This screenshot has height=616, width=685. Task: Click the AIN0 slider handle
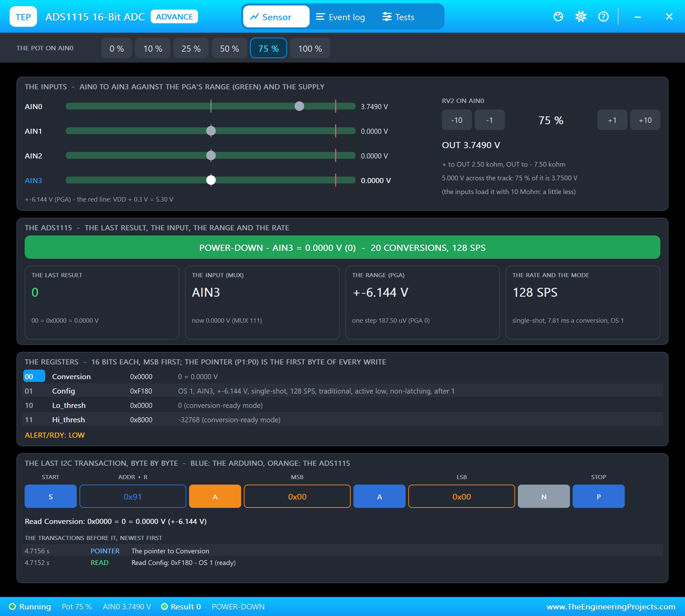(299, 106)
